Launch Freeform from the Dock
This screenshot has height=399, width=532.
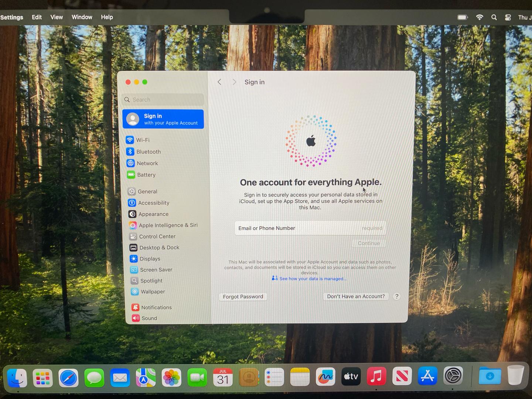(x=325, y=377)
